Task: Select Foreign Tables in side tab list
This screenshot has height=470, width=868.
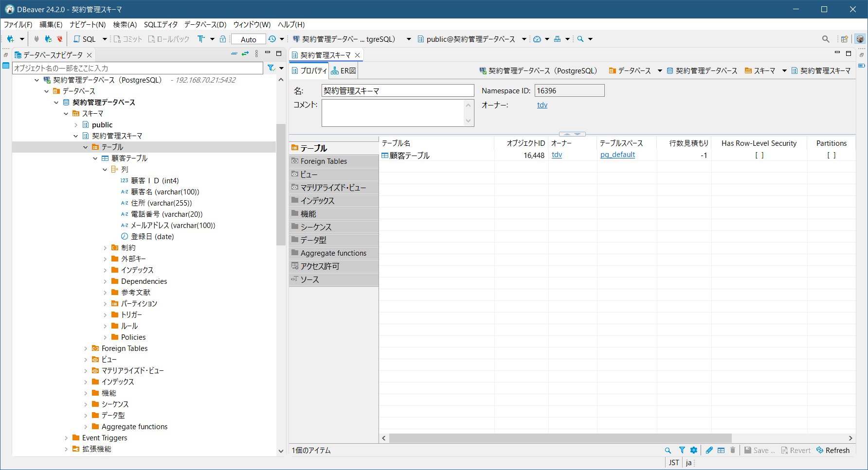Action: 334,161
